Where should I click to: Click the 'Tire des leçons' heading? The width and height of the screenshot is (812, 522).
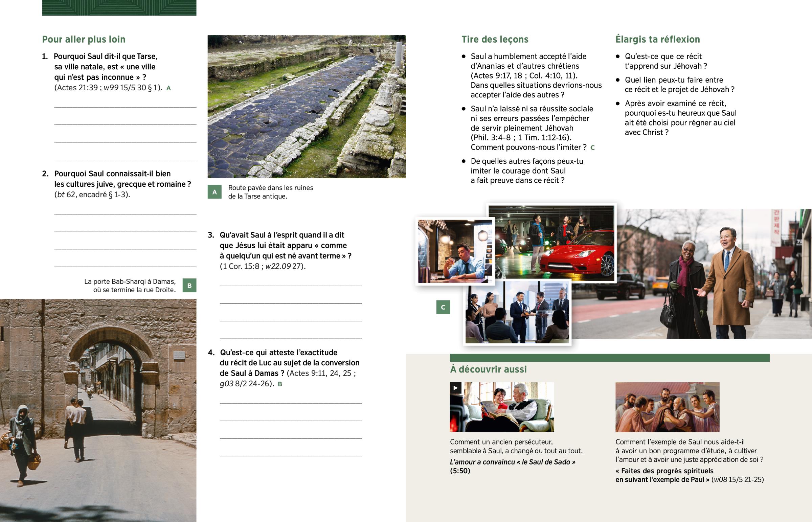[494, 39]
